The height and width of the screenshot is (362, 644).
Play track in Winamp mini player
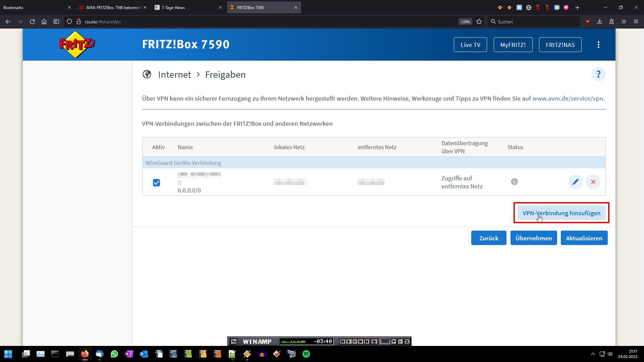click(349, 342)
